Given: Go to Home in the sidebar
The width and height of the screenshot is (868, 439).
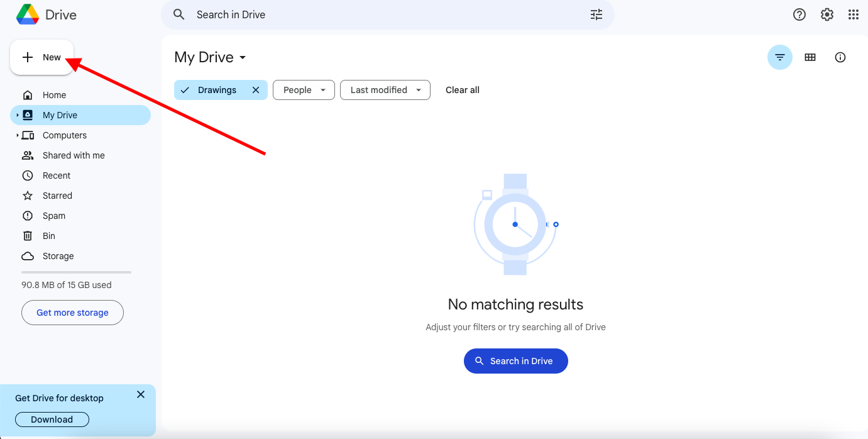Looking at the screenshot, I should pyautogui.click(x=80, y=95).
